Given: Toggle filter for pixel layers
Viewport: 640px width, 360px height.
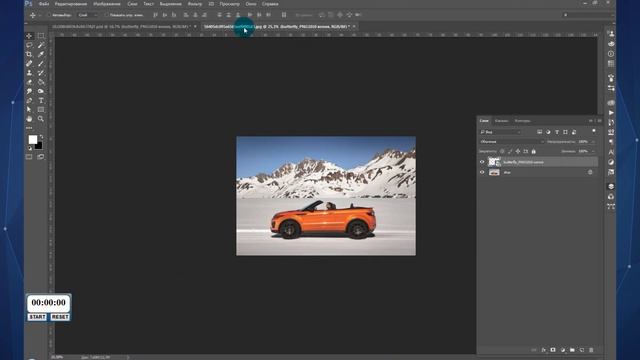Looking at the screenshot, I should 539,132.
